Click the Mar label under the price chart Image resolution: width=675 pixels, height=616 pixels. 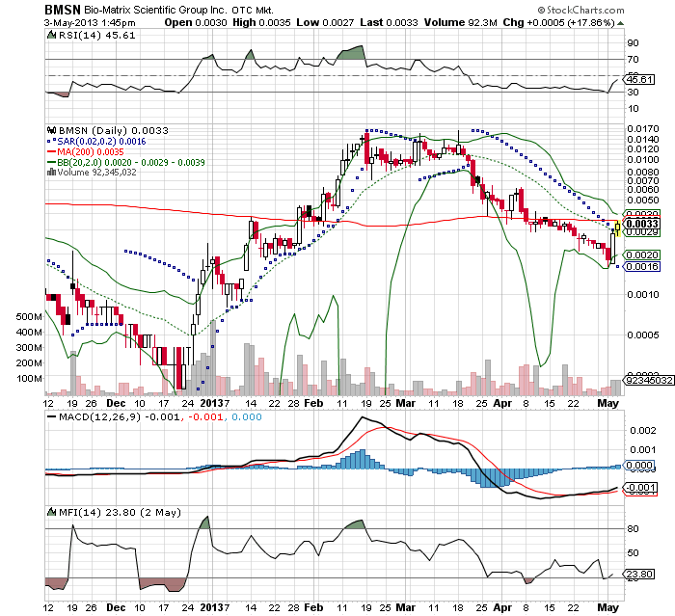pos(406,403)
